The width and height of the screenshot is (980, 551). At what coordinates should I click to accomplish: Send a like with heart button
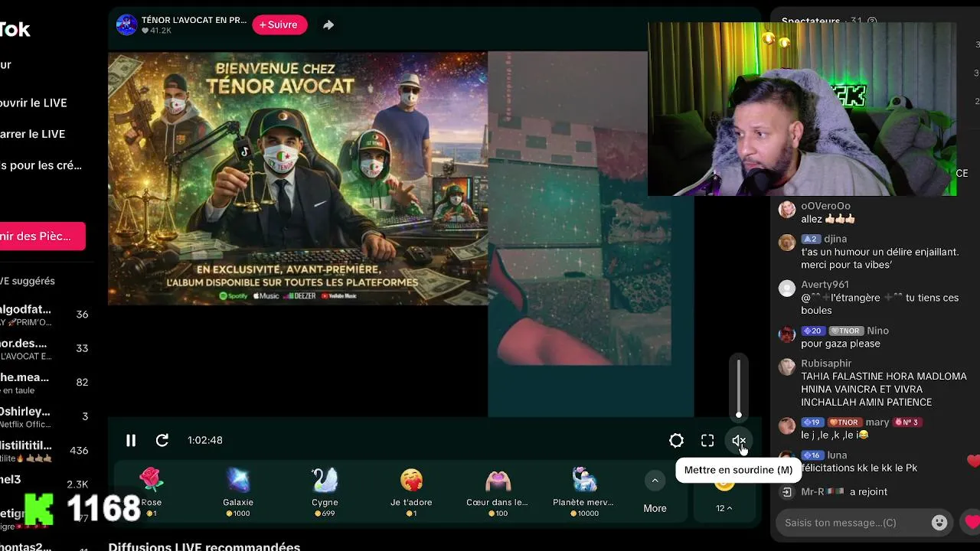pos(972,523)
